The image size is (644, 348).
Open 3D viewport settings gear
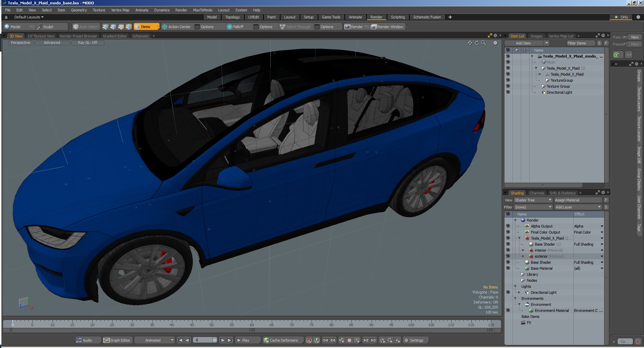point(495,43)
